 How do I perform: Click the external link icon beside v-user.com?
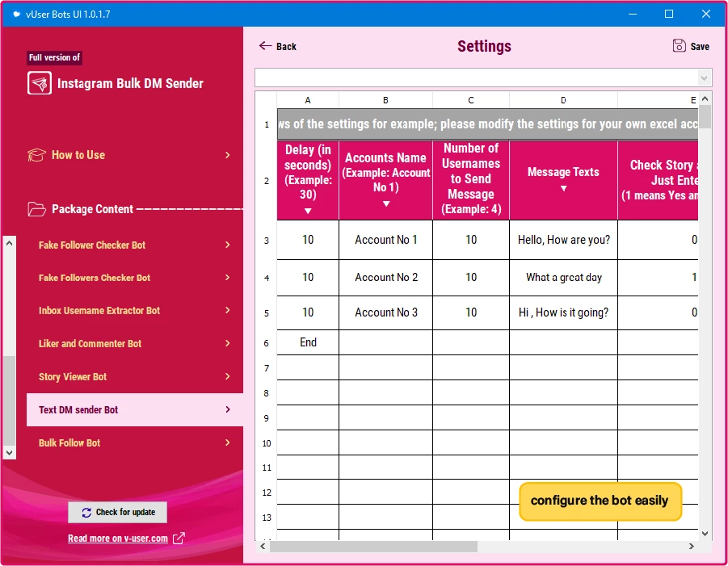(179, 539)
